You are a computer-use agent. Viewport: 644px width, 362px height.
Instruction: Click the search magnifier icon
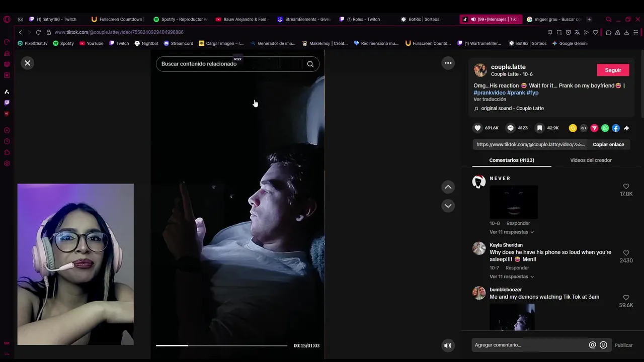pos(310,64)
